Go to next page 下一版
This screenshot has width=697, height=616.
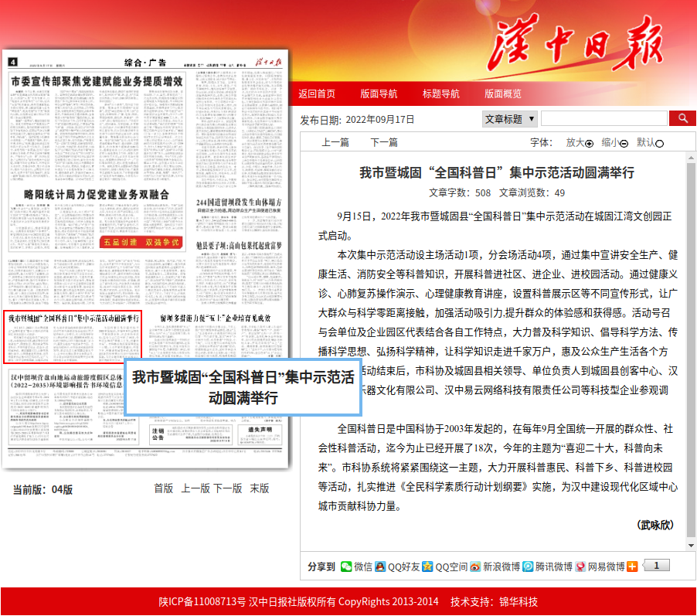(228, 488)
